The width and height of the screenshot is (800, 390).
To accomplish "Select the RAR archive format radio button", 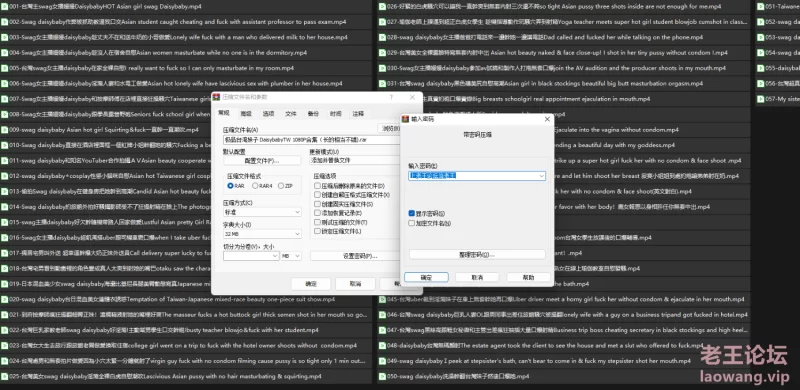I will [231, 186].
